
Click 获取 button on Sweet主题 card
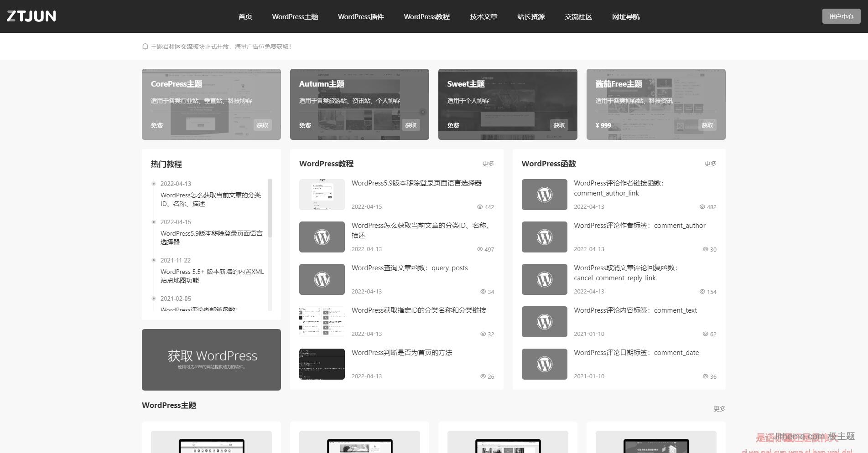point(559,125)
